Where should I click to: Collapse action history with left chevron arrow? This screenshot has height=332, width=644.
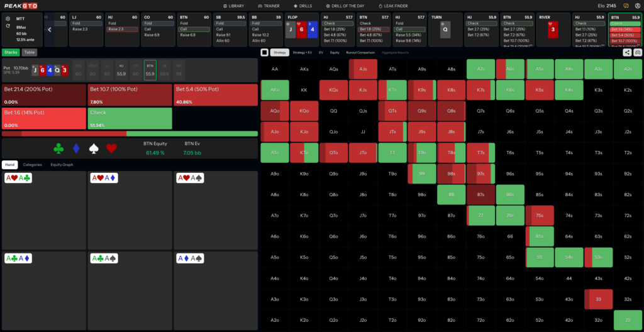[49, 30]
